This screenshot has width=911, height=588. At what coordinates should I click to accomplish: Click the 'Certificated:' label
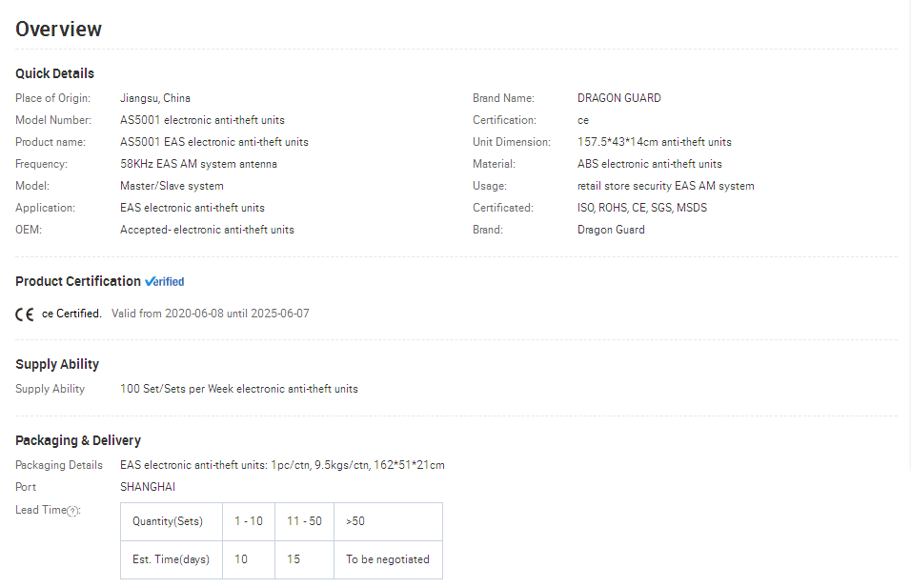503,208
